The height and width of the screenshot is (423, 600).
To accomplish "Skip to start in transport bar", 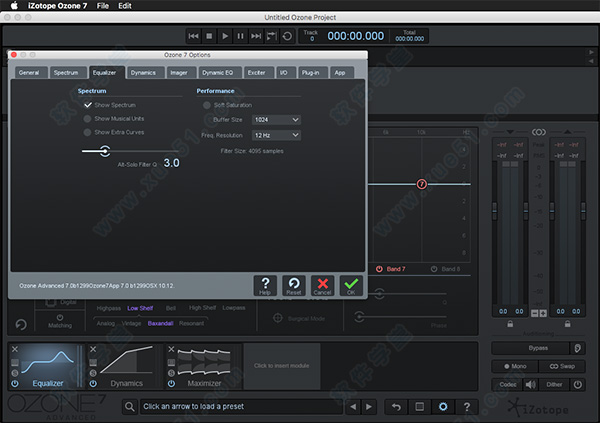I will [194, 36].
